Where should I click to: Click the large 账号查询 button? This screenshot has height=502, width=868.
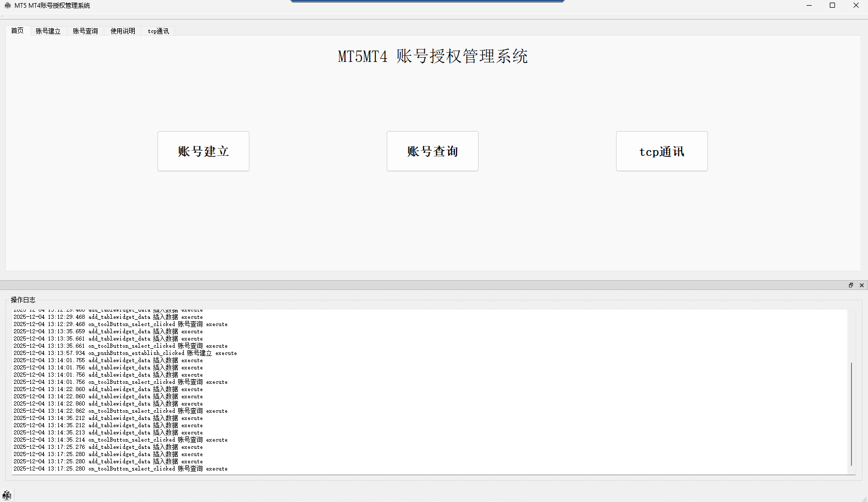tap(432, 151)
